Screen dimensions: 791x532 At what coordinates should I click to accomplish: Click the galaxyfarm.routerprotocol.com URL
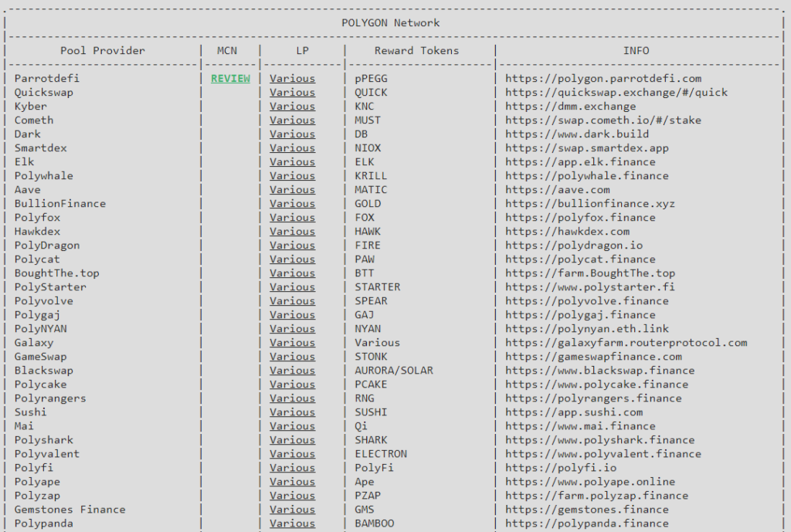626,343
